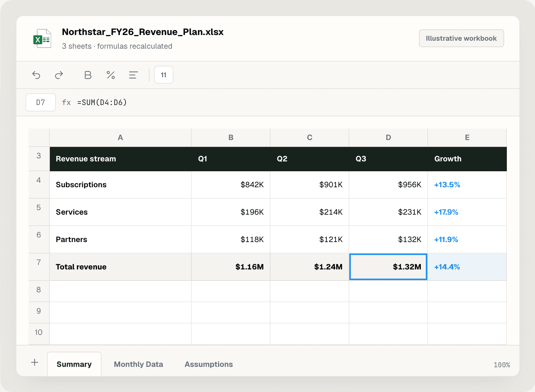Select the Services cell

pos(121,212)
